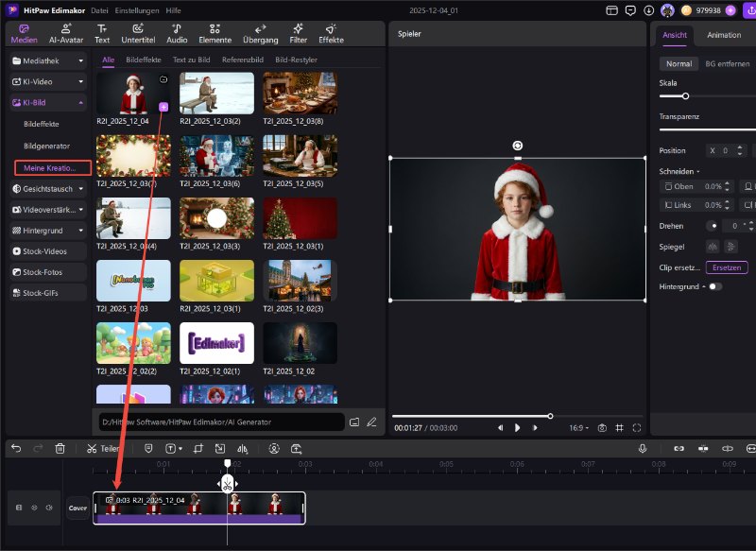Delete selected clip with trash icon

coord(60,448)
